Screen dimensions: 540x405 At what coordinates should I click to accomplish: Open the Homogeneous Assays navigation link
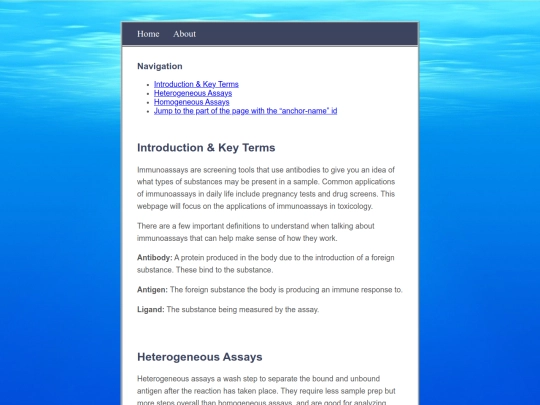coord(191,102)
